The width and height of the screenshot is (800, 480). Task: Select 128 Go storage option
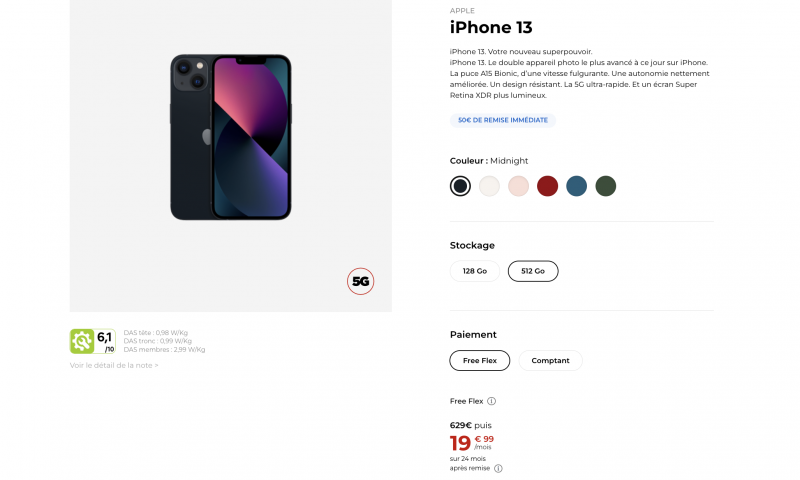tap(475, 271)
